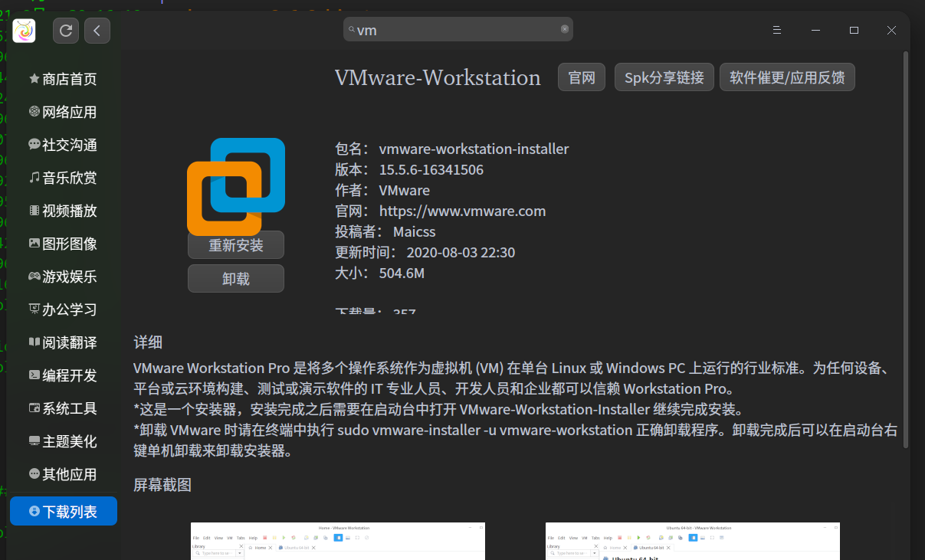925x560 pixels.
Task: Select the 视频播放 category
Action: pyautogui.click(x=63, y=211)
